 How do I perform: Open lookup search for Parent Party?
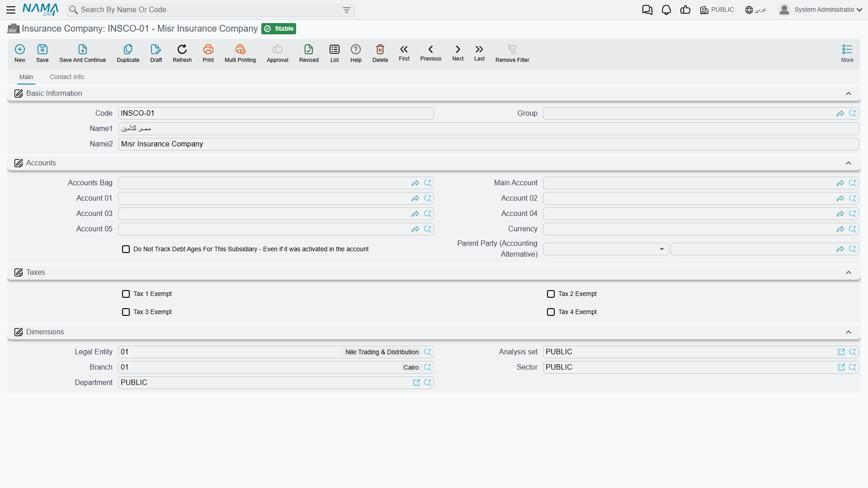point(853,249)
